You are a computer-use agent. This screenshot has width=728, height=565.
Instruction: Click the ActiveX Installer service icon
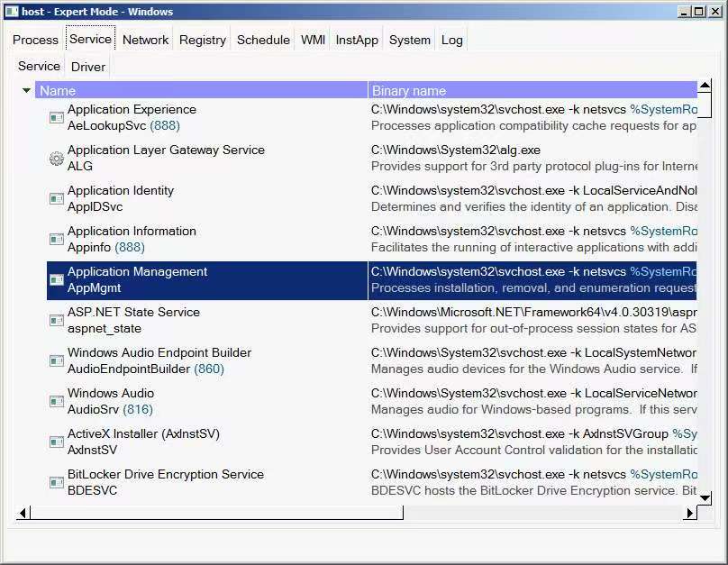[x=56, y=442]
